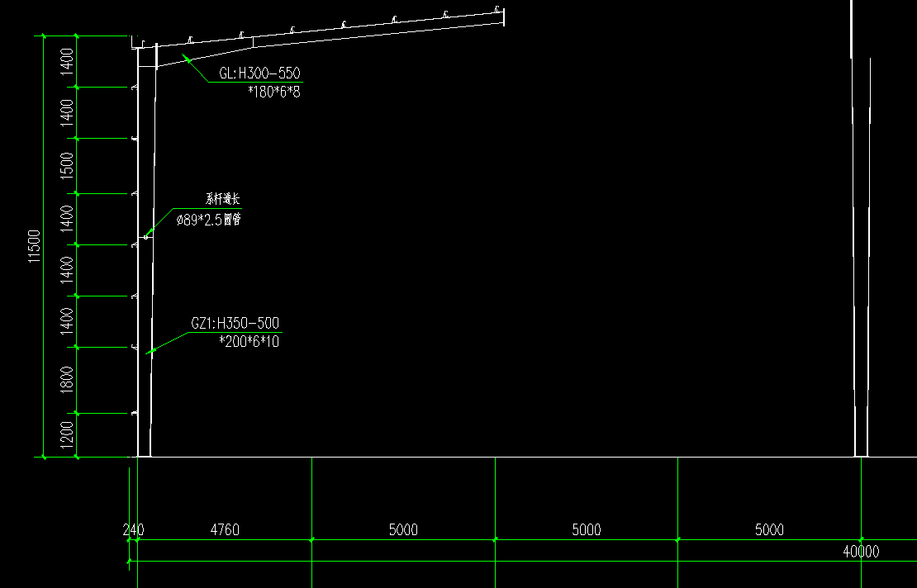
Task: Click the '1500' vertical dimension text
Action: tap(67, 165)
